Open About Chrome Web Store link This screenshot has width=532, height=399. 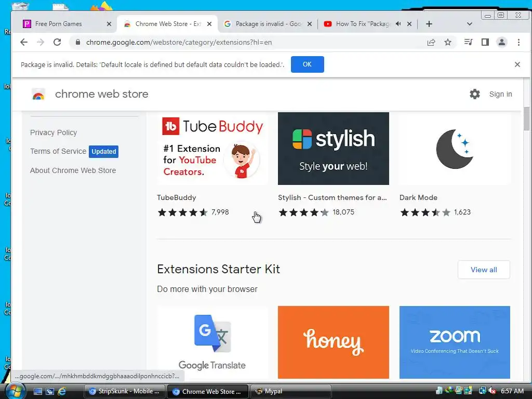[x=73, y=170]
